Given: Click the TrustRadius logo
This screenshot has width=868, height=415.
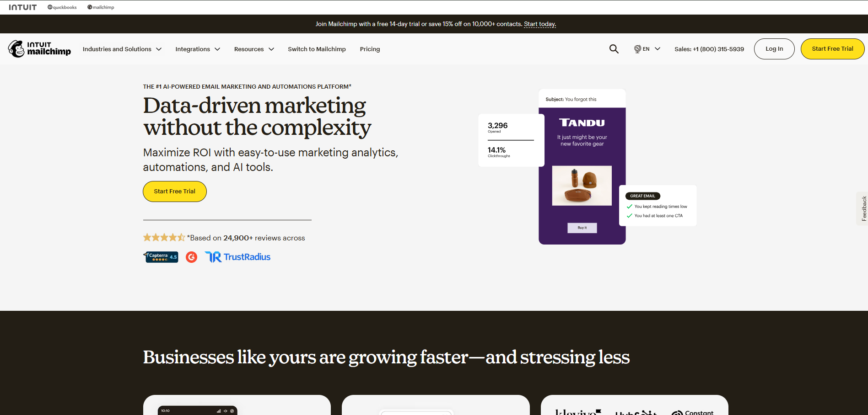Looking at the screenshot, I should click(x=237, y=256).
